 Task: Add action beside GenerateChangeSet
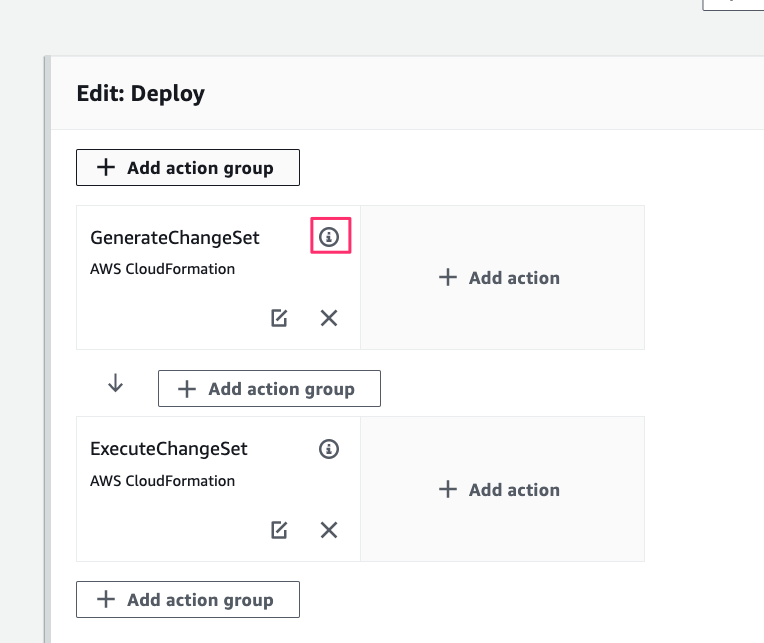tap(501, 278)
